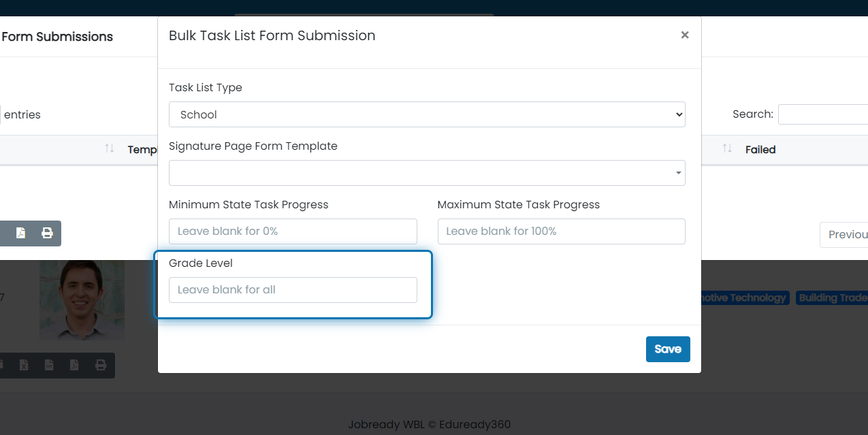Click the student profile photo
The width and height of the screenshot is (868, 435).
82,300
